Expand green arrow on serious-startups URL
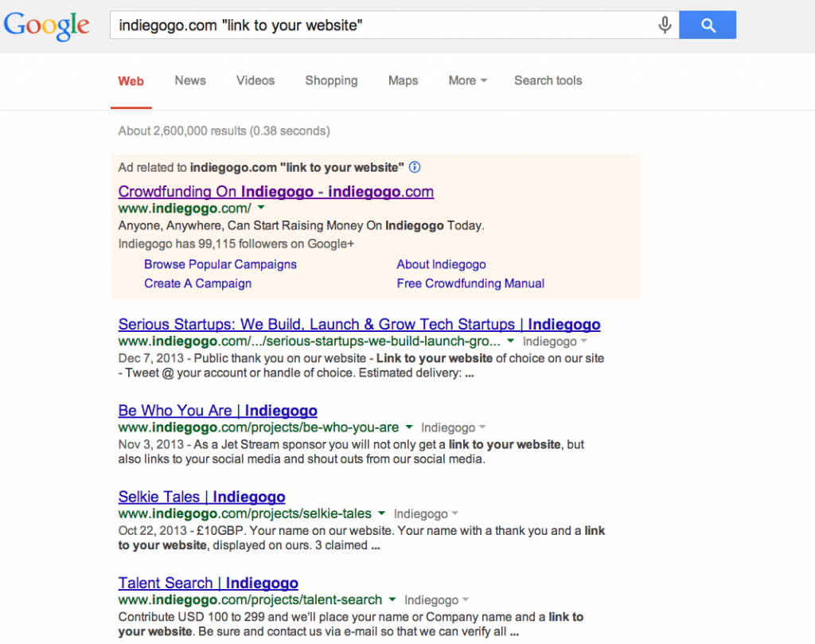 click(510, 341)
